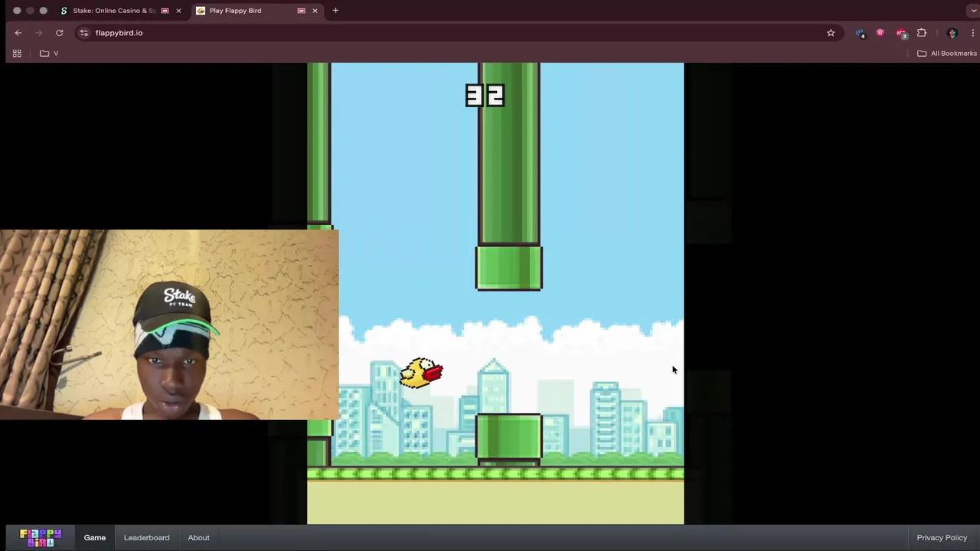The width and height of the screenshot is (980, 551).
Task: Click the webcam overlay video
Action: point(169,324)
